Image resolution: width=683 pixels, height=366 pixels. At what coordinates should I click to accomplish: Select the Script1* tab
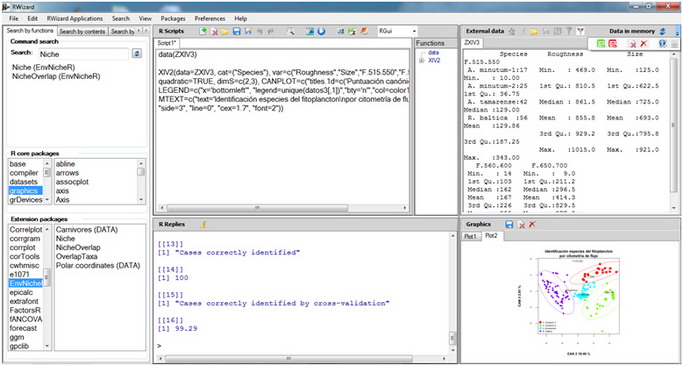click(167, 44)
